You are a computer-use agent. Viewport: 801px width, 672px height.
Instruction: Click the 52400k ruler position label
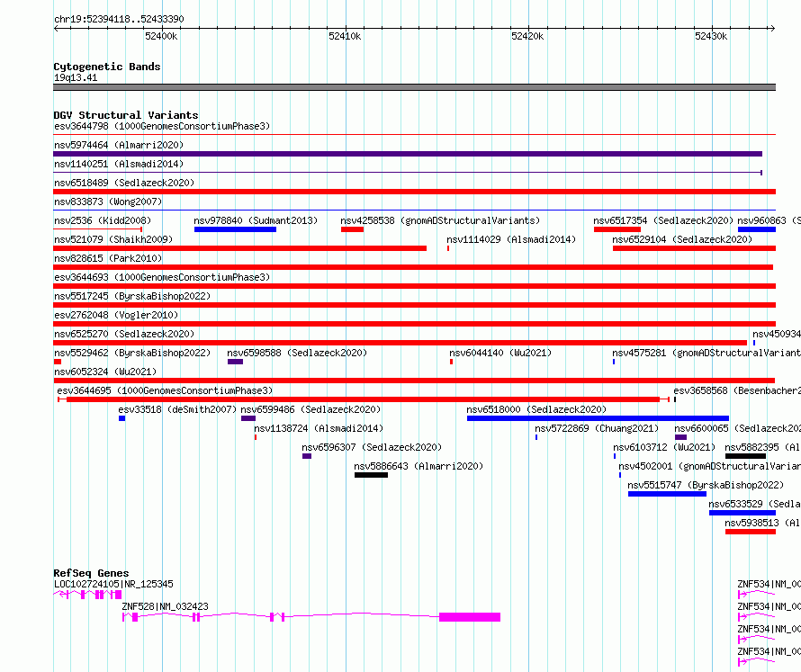coord(161,36)
